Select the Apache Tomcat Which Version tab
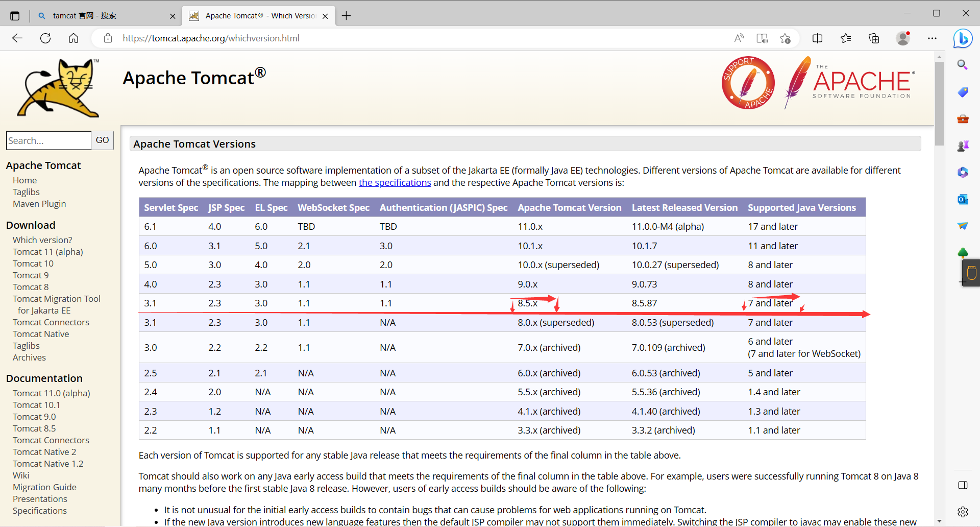This screenshot has height=527, width=980. point(259,16)
